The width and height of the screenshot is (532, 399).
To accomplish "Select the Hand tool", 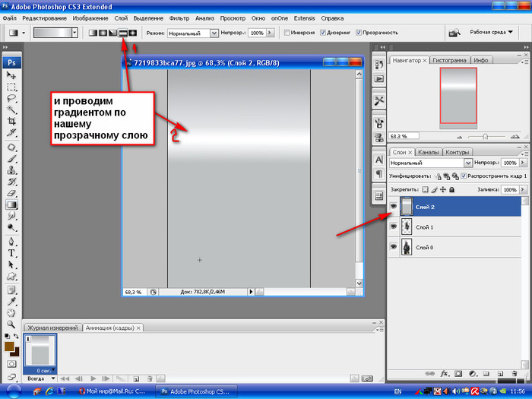I will 11,313.
